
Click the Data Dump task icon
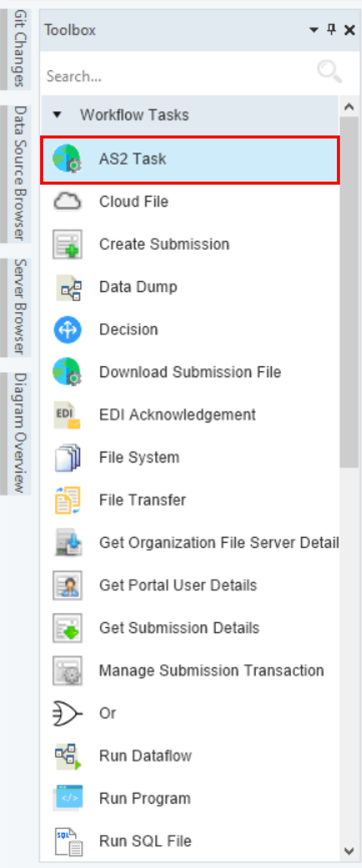(x=68, y=287)
